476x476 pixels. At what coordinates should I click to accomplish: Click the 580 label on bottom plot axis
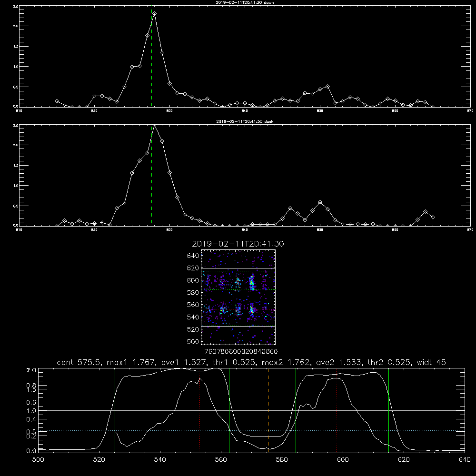coord(282,460)
